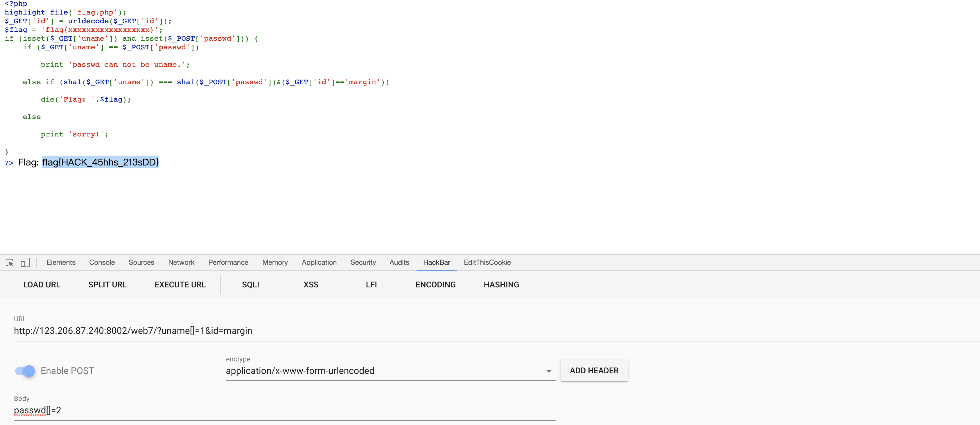Expand the enctype dropdown arrow
Viewport: 980px width, 425px height.
(x=549, y=371)
